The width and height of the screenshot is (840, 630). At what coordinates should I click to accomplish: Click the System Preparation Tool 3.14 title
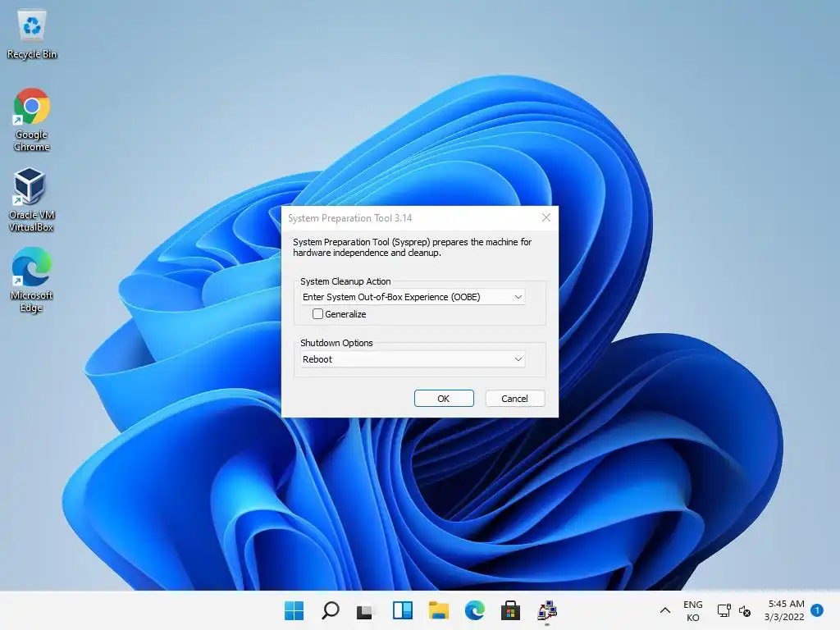(x=349, y=218)
